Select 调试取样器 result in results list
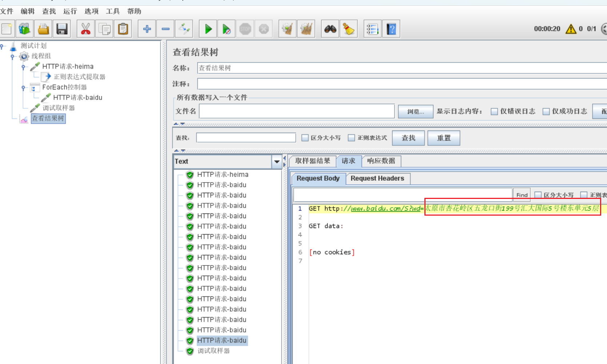Viewport: 607px width, 364px height. (x=213, y=351)
